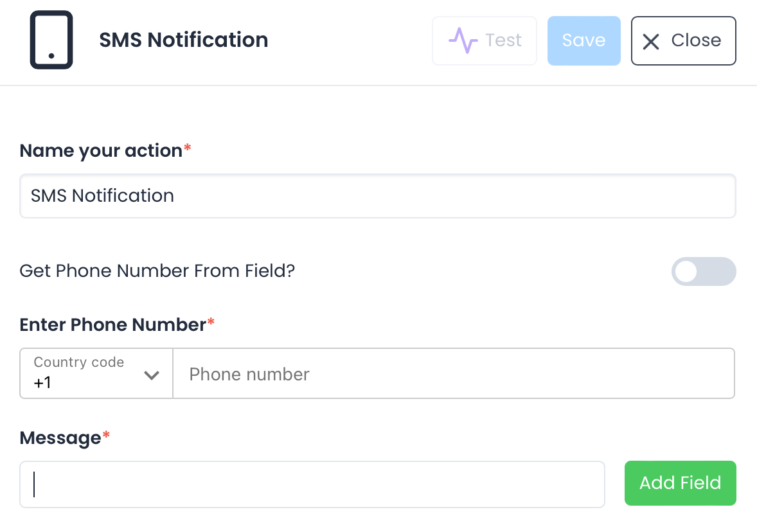Save the SMS Notification action
Screen dimensions: 757x532
coord(583,40)
